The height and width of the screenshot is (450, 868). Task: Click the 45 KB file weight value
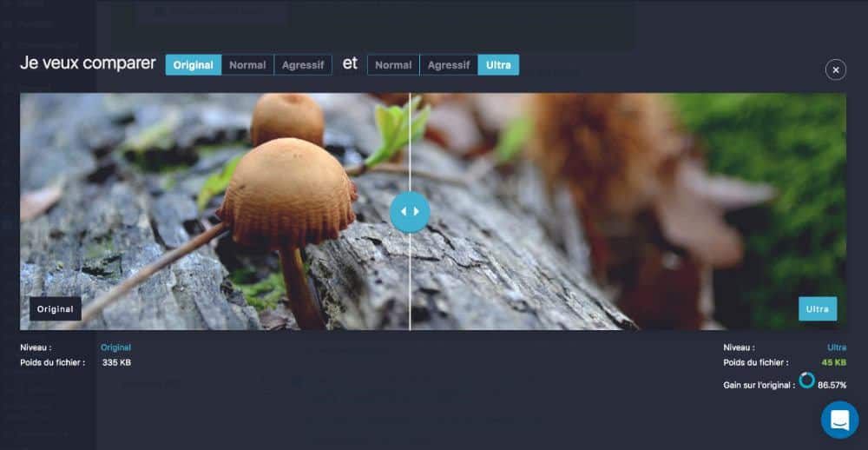click(x=833, y=362)
